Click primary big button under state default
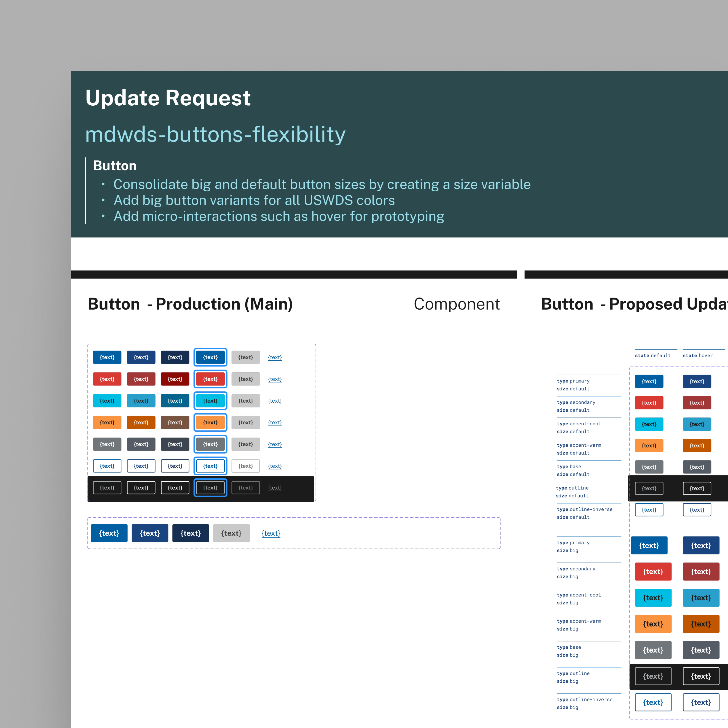The image size is (728, 728). click(649, 546)
